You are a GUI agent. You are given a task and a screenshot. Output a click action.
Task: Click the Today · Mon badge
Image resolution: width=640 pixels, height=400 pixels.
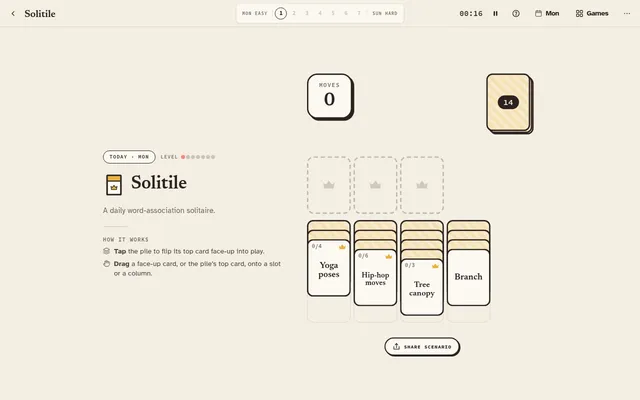pyautogui.click(x=129, y=157)
